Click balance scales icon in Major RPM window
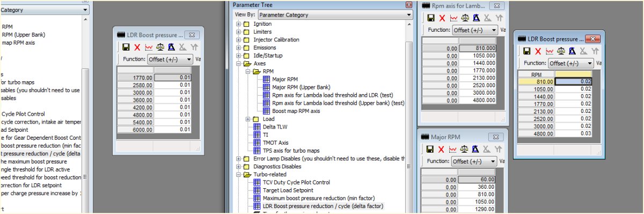The image size is (644, 214). 465,149
